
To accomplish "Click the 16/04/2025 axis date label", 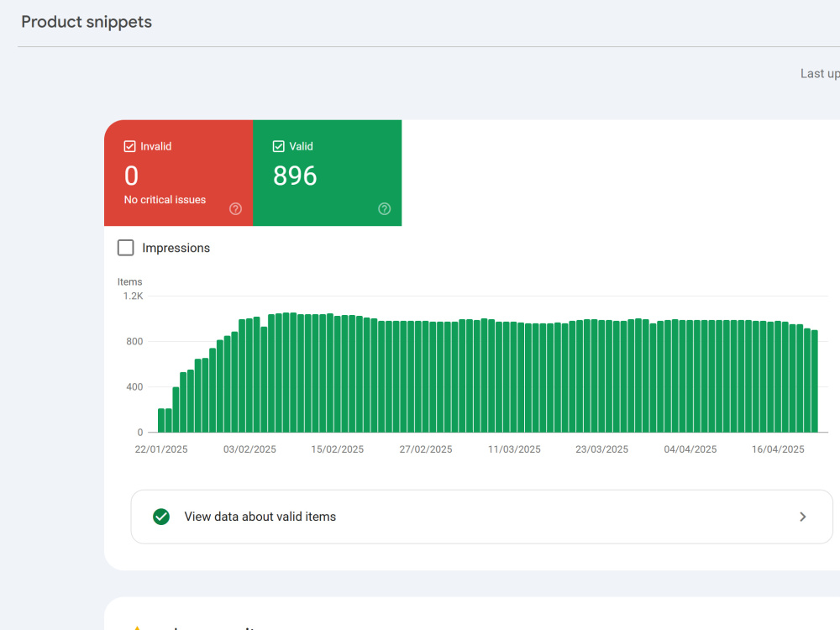I will click(779, 449).
